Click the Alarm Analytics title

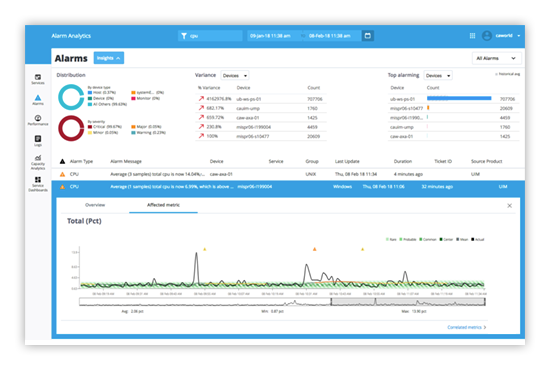pyautogui.click(x=71, y=36)
